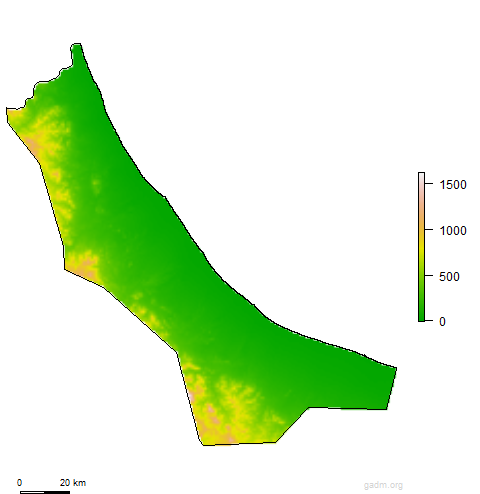Click the 0 label on scale bar
Screen dimensions: 480x494
point(19,482)
